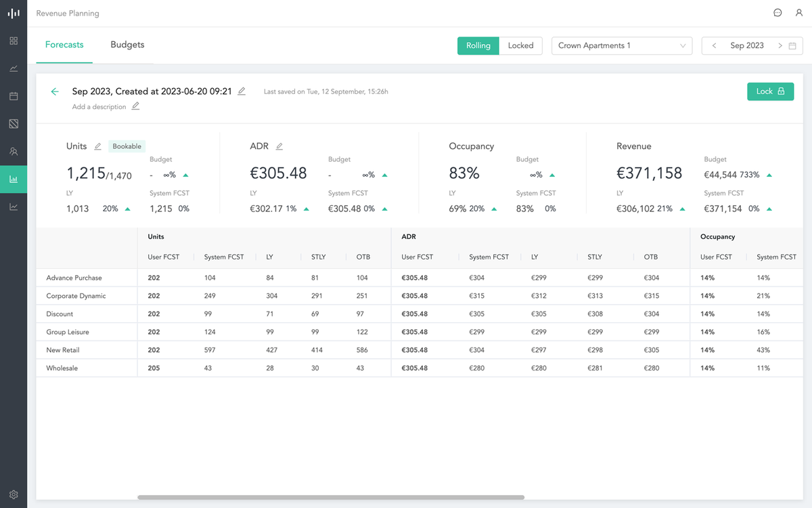
Task: Toggle the Bookable units tag
Action: [127, 146]
